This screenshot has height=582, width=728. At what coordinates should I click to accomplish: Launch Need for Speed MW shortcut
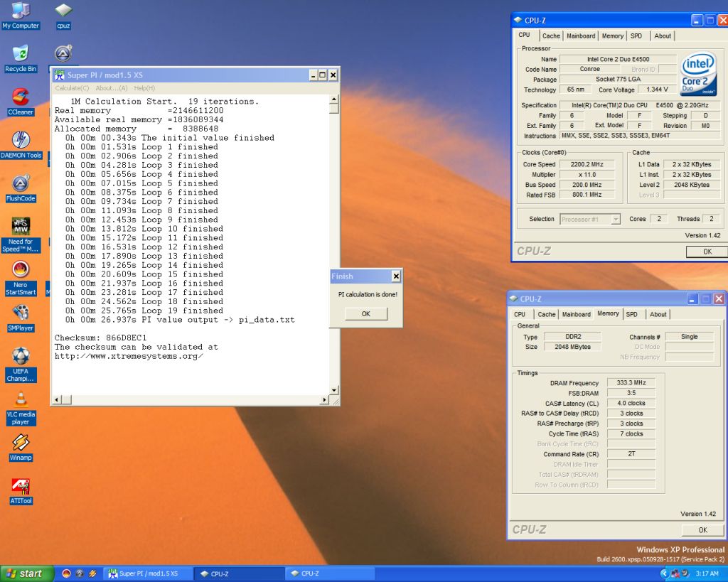click(x=21, y=235)
